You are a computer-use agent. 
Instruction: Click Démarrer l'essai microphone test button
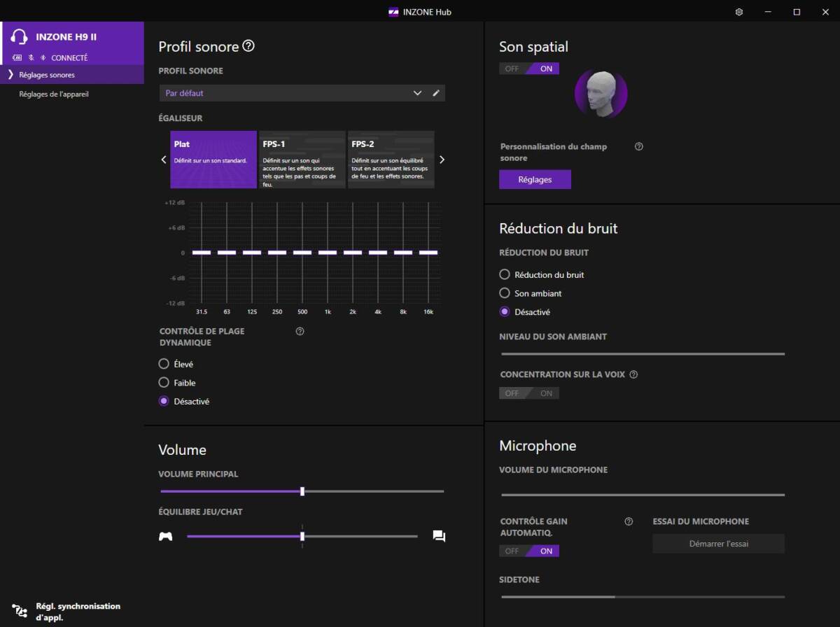pos(719,544)
